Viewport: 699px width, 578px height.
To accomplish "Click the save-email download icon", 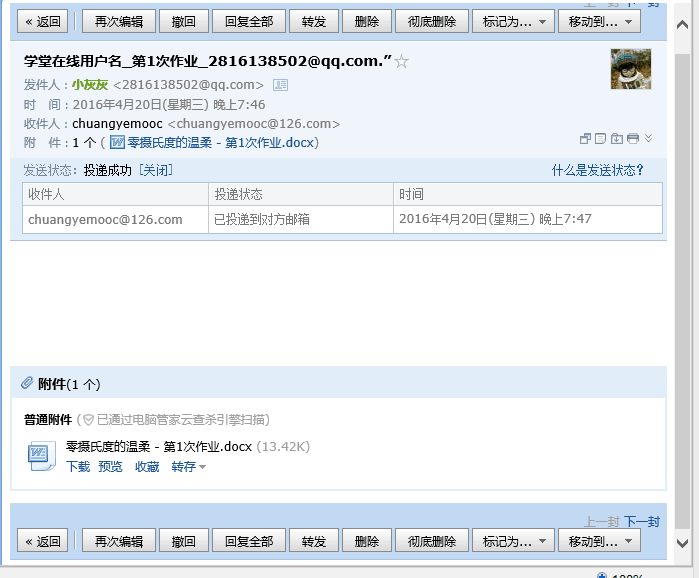I will [617, 139].
